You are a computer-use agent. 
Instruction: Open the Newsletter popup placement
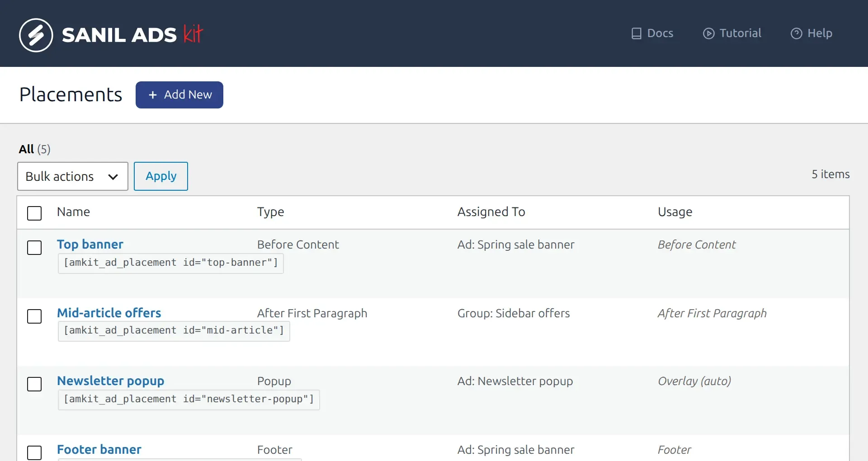click(111, 381)
